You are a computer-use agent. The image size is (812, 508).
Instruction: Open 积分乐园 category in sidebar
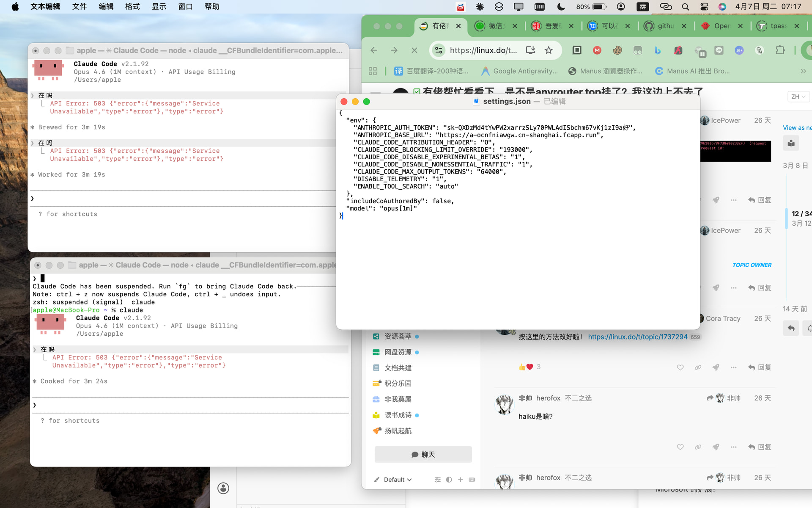(398, 384)
